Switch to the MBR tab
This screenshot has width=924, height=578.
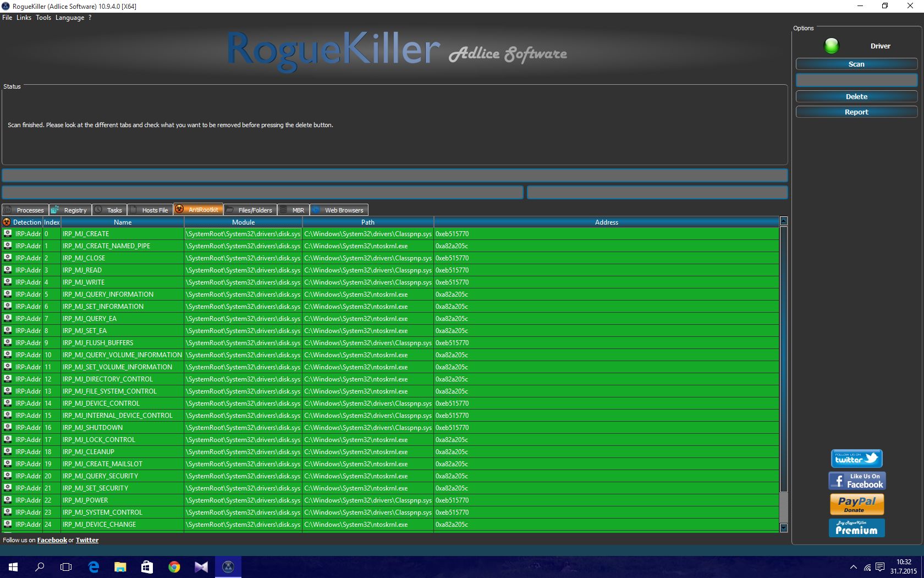[293, 210]
